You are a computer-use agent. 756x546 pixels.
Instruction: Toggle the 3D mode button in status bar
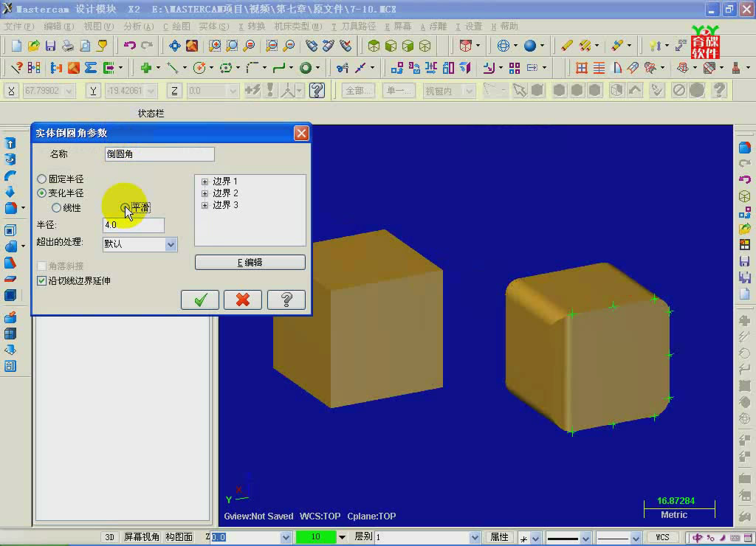pyautogui.click(x=109, y=537)
